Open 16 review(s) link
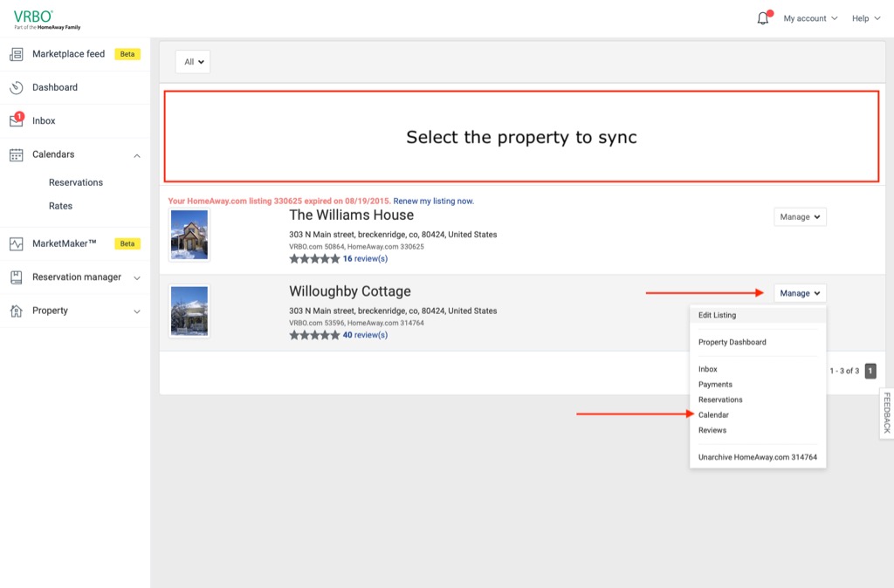The image size is (894, 588). point(365,259)
